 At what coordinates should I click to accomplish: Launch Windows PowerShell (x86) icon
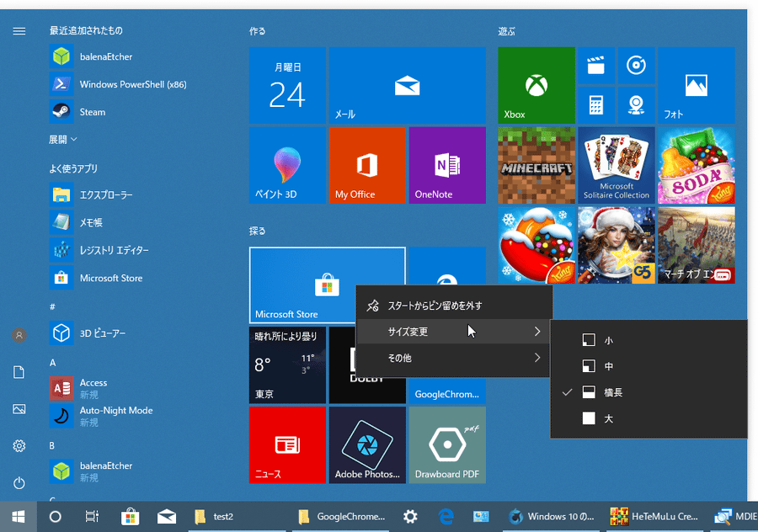point(61,84)
